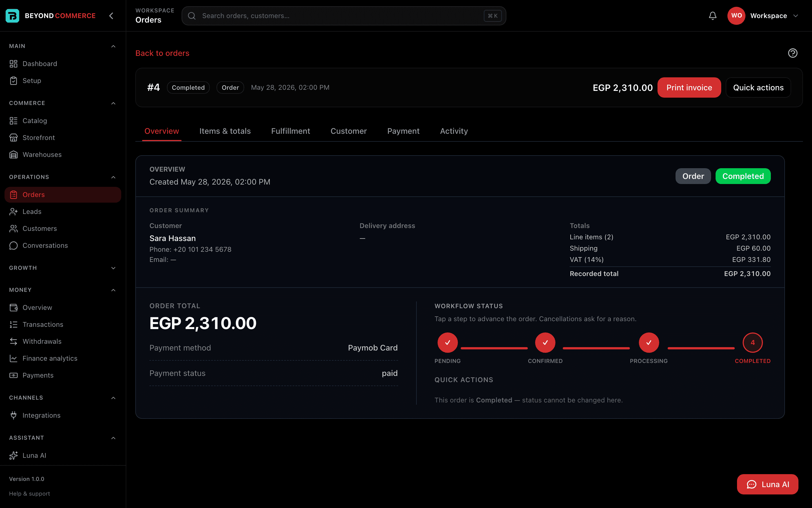Click the header Order pill beside date
812x508 pixels.
[x=230, y=88]
